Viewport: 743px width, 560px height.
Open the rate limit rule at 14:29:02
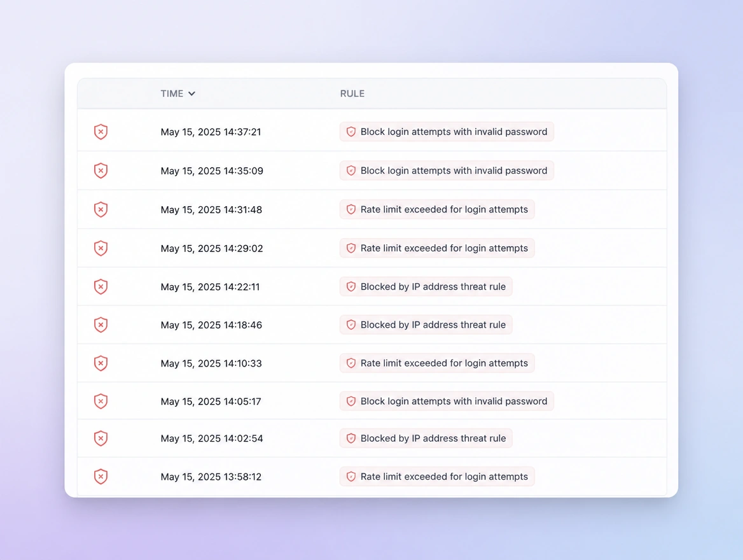[x=437, y=248]
